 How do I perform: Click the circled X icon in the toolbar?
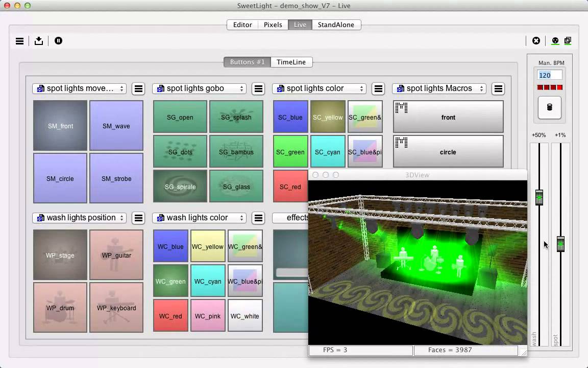tap(536, 40)
